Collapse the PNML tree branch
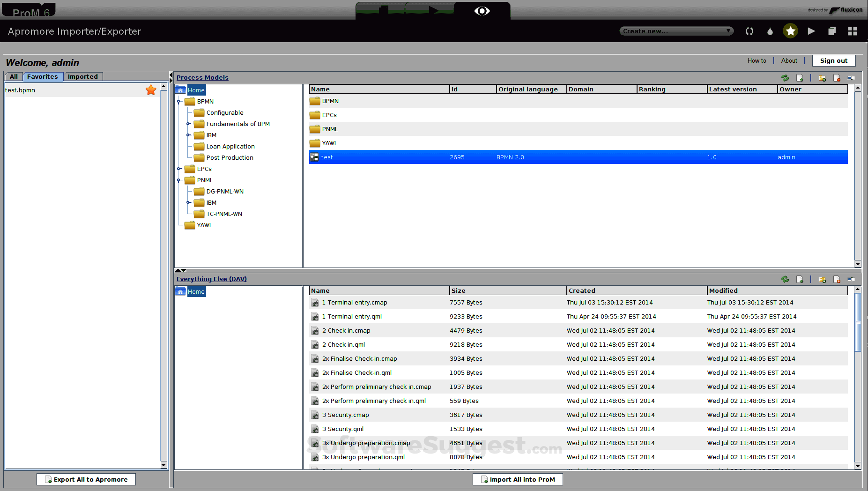Screen dimensions: 868x491 (179, 180)
